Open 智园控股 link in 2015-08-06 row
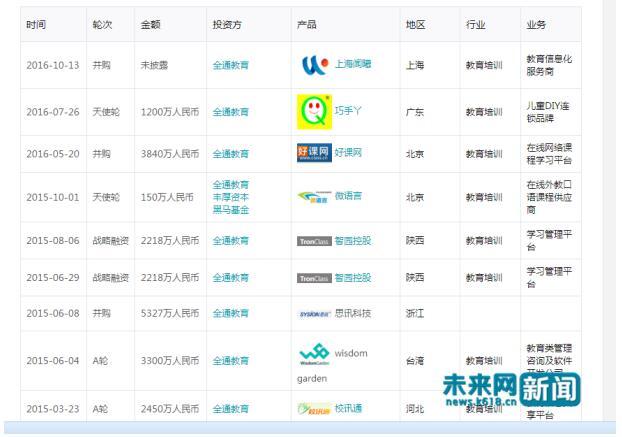The height and width of the screenshot is (437, 622). point(353,241)
